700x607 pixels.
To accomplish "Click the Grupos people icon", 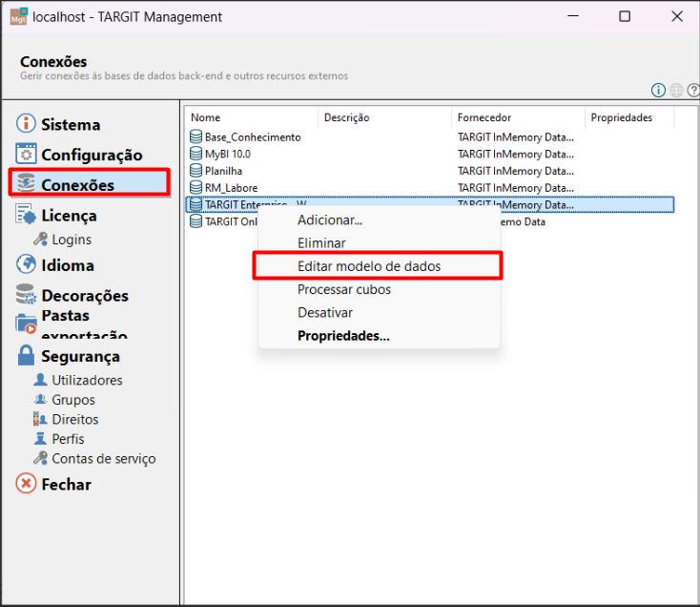I will pos(41,399).
